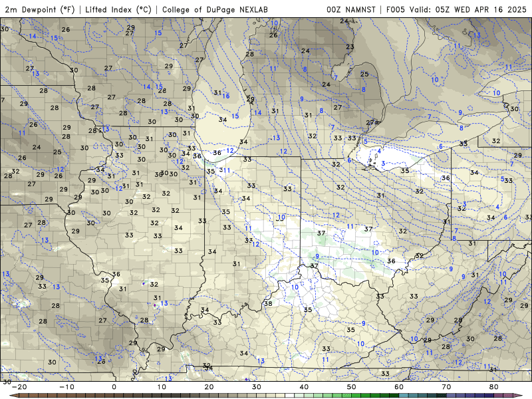Image resolution: width=532 pixels, height=399 pixels.
Task: Click the colorbar scale label '10' under the bar
Action: (162, 387)
